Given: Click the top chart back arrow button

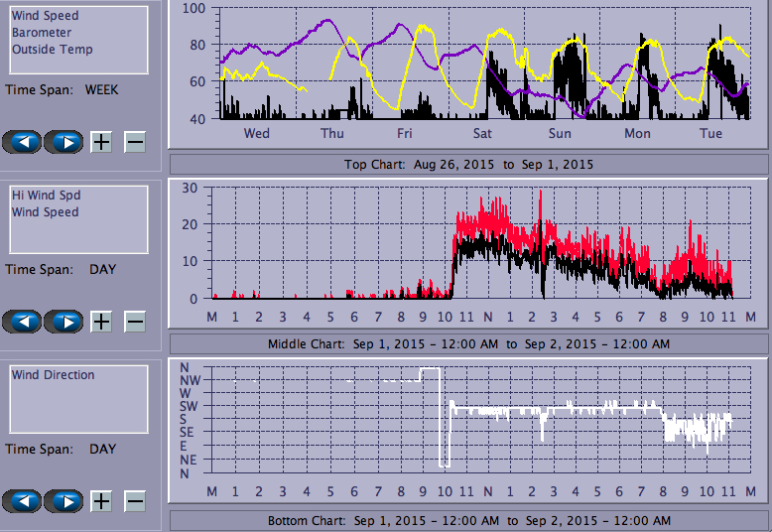Looking at the screenshot, I should [x=22, y=141].
